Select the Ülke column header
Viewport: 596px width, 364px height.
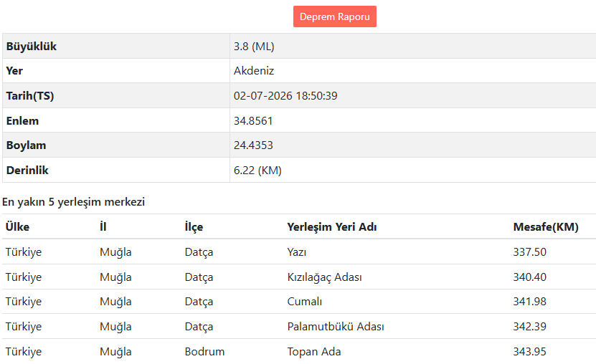pyautogui.click(x=17, y=227)
